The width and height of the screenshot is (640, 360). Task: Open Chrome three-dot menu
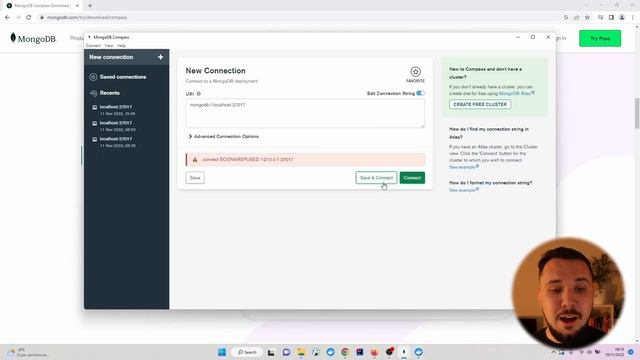click(633, 18)
